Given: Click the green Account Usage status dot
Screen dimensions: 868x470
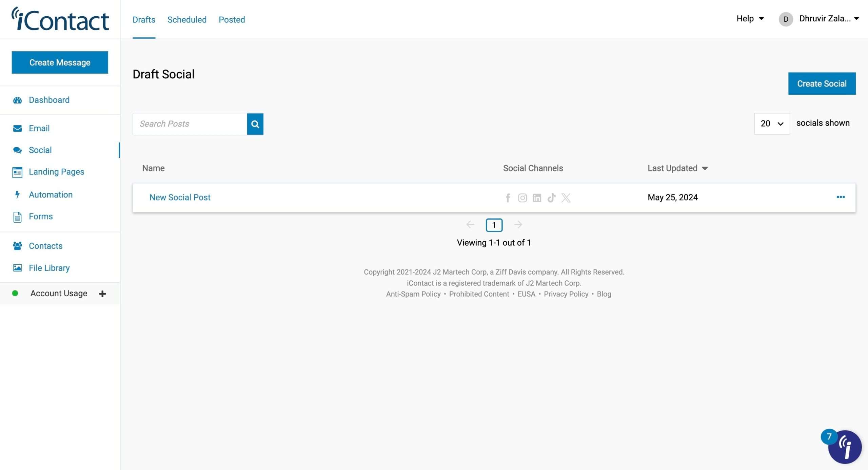Looking at the screenshot, I should (x=15, y=293).
